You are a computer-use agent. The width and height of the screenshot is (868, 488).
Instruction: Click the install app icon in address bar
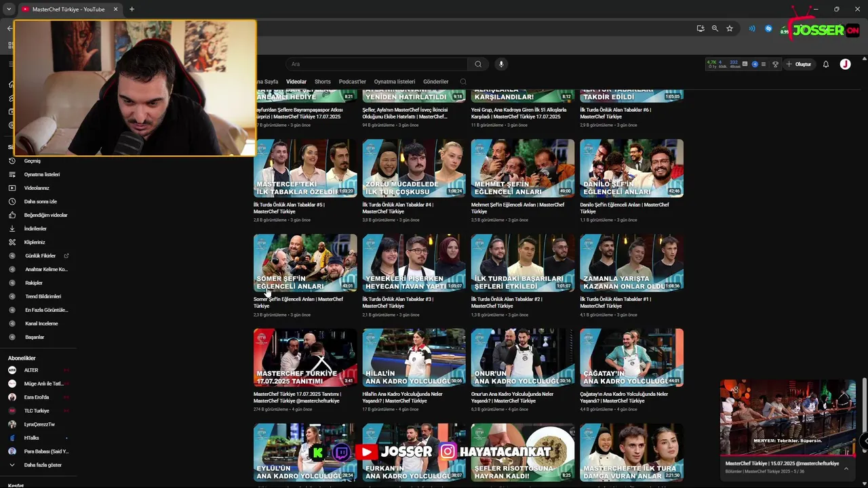tap(701, 28)
